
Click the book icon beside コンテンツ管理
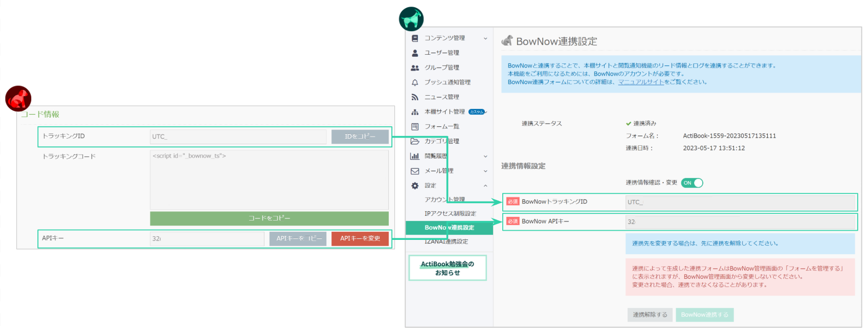(x=415, y=38)
